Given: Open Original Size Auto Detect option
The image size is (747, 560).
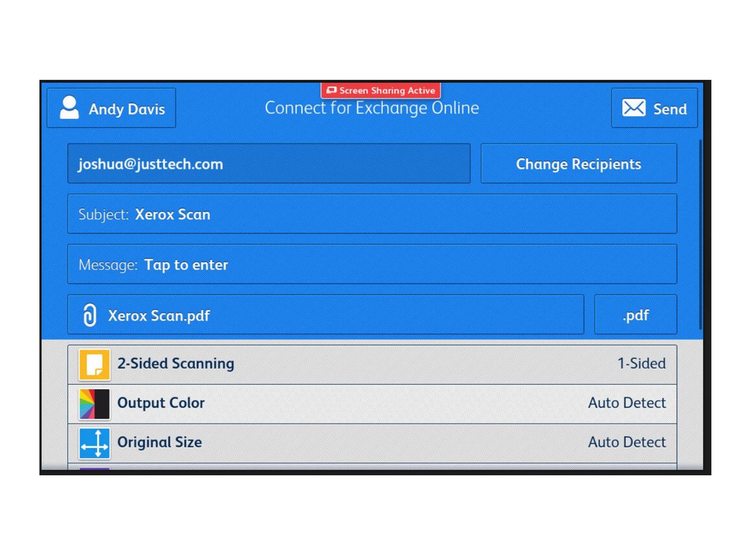Looking at the screenshot, I should click(627, 442).
